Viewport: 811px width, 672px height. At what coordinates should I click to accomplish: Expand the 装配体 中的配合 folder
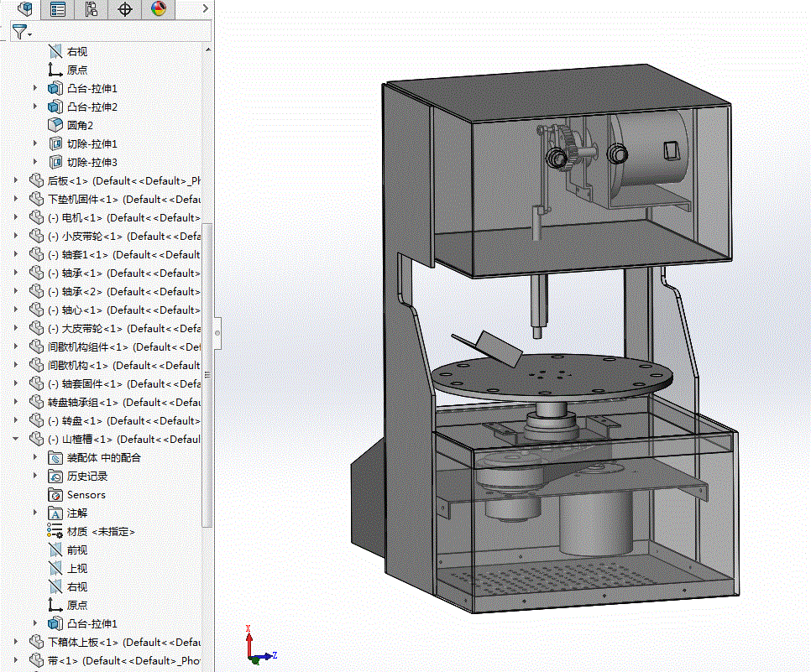point(35,457)
